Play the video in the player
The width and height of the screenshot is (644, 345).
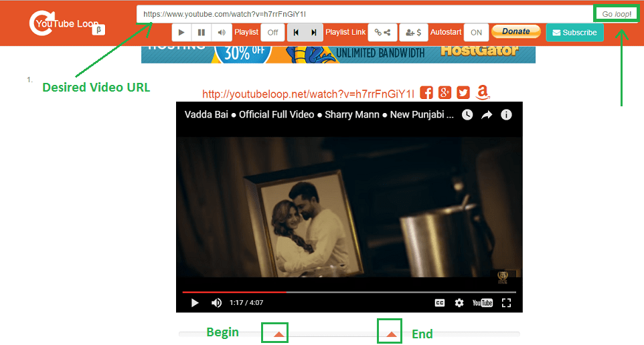195,303
